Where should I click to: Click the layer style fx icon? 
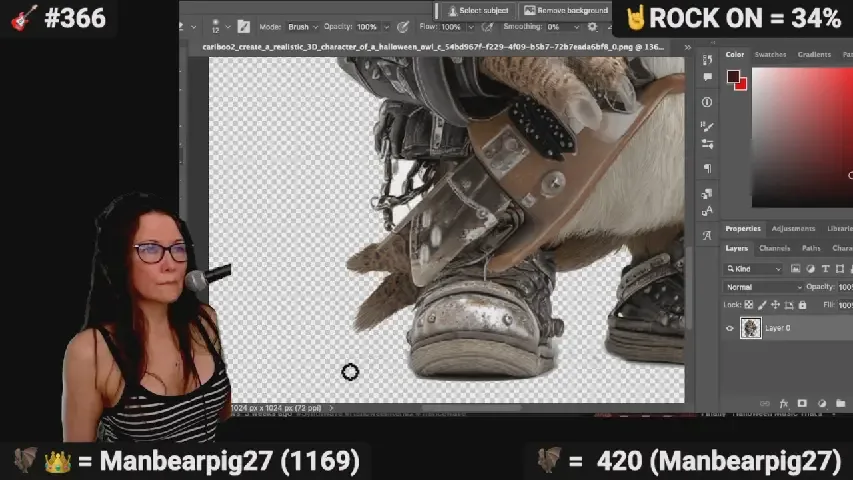pos(784,403)
